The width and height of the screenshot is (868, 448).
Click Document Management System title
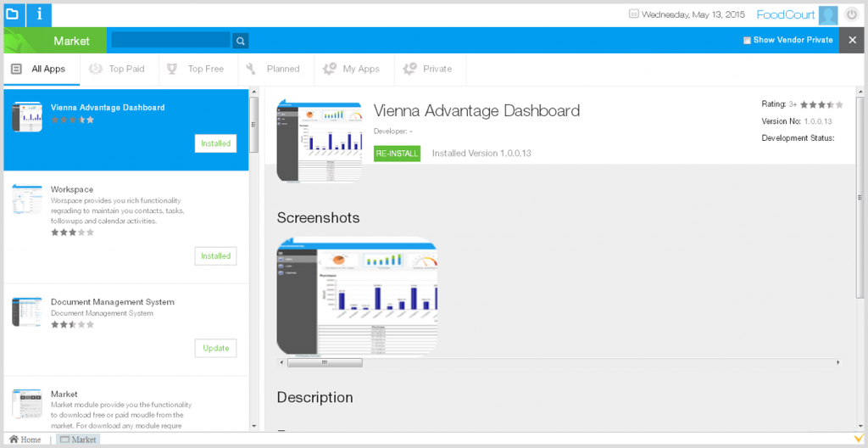click(x=113, y=301)
